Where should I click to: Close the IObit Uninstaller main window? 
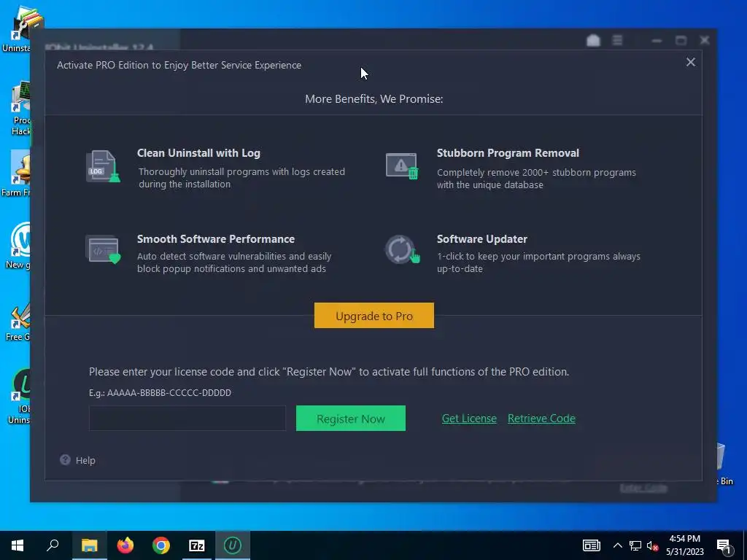click(705, 41)
